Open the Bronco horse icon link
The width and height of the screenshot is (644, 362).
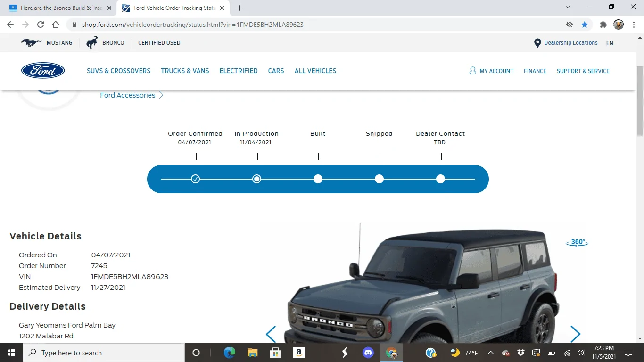pos(92,42)
